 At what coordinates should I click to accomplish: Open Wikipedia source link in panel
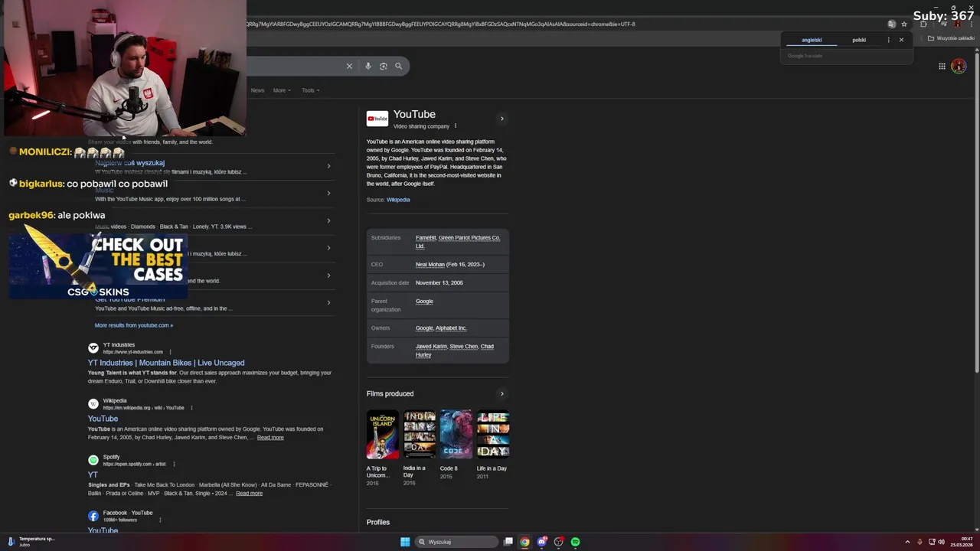click(x=398, y=200)
